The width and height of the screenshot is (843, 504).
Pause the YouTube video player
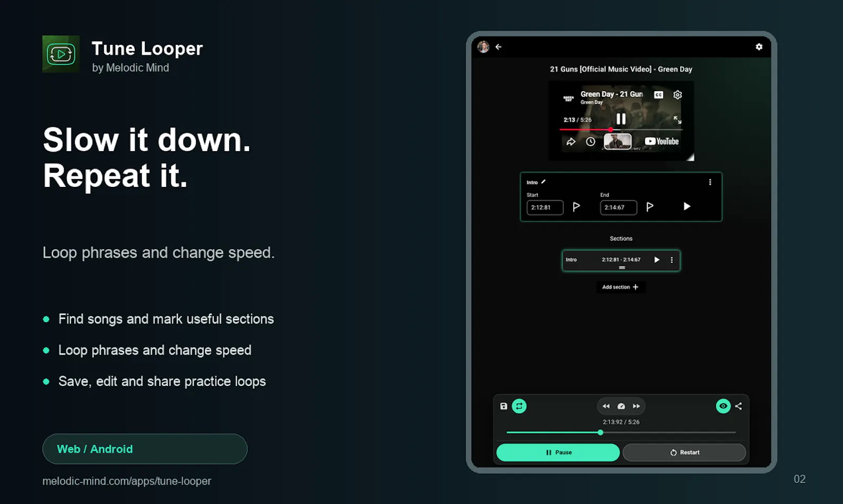(621, 119)
